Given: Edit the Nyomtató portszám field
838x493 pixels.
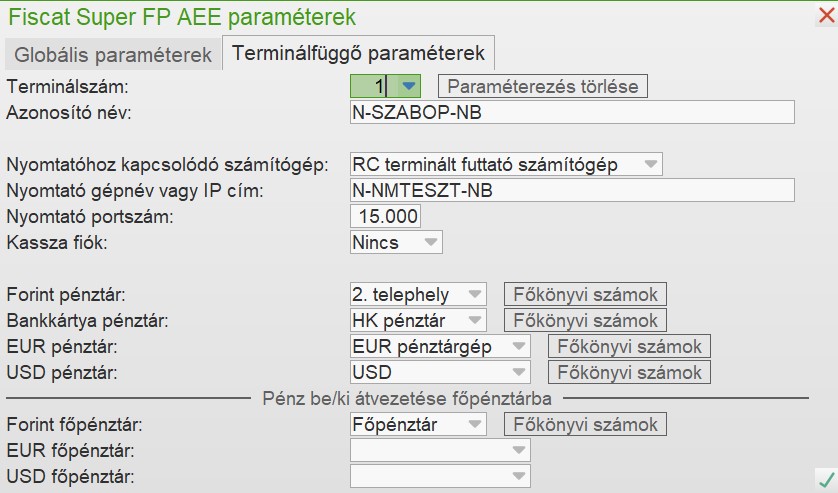Looking at the screenshot, I should pos(386,216).
